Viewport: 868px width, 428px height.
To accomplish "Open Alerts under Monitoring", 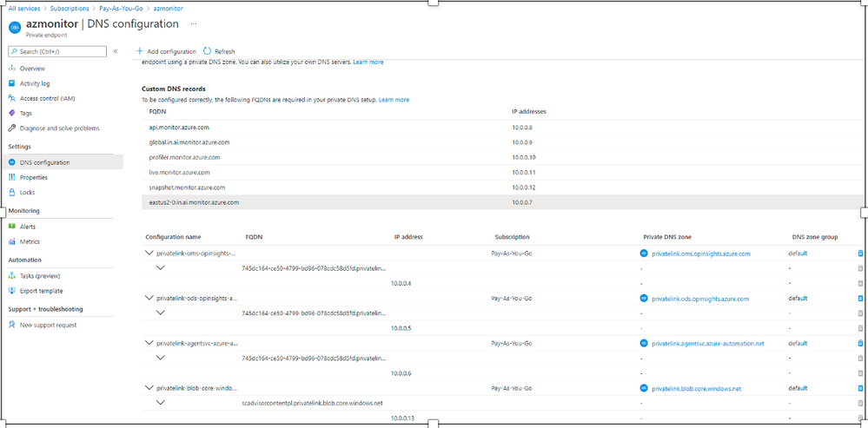I will [x=28, y=227].
